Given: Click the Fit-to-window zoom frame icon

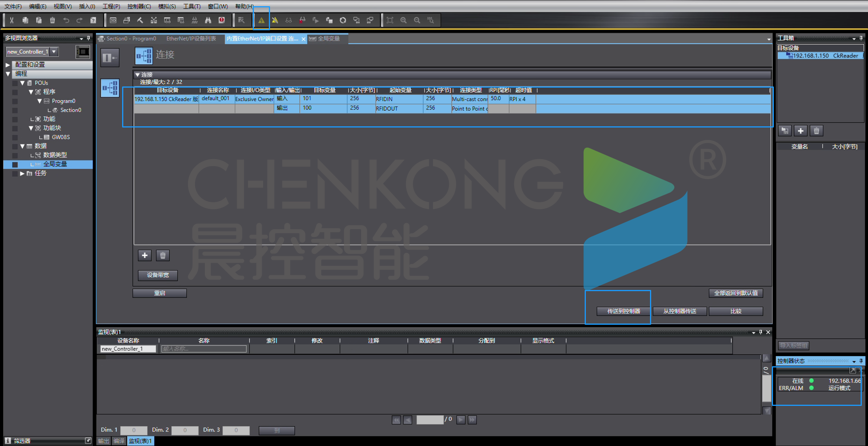Looking at the screenshot, I should coord(390,20).
